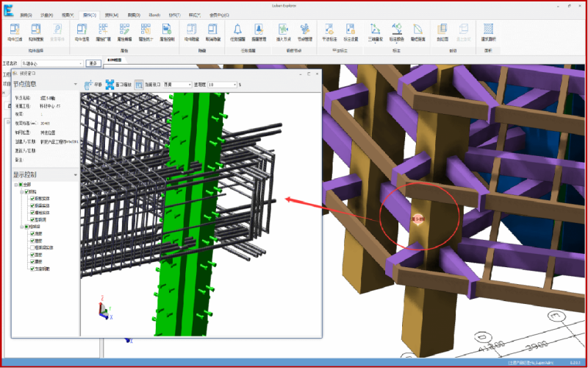Click the 取消隐藏 unhide icon

pyautogui.click(x=212, y=29)
